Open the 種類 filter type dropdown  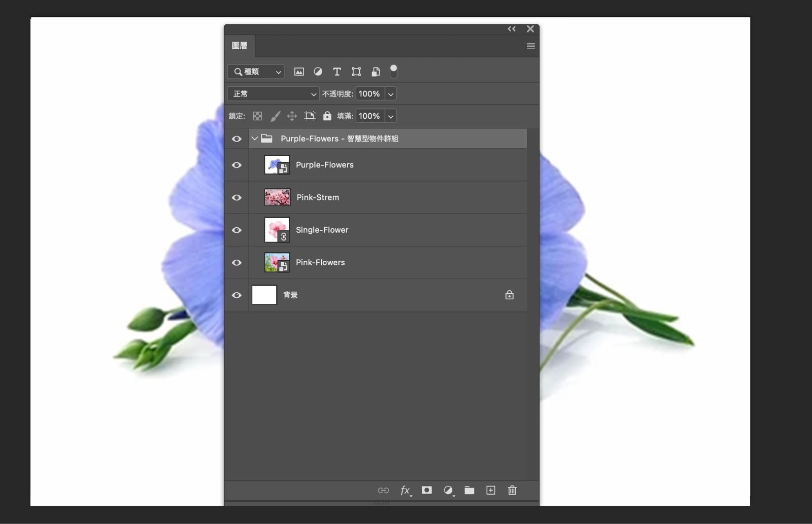tap(256, 72)
